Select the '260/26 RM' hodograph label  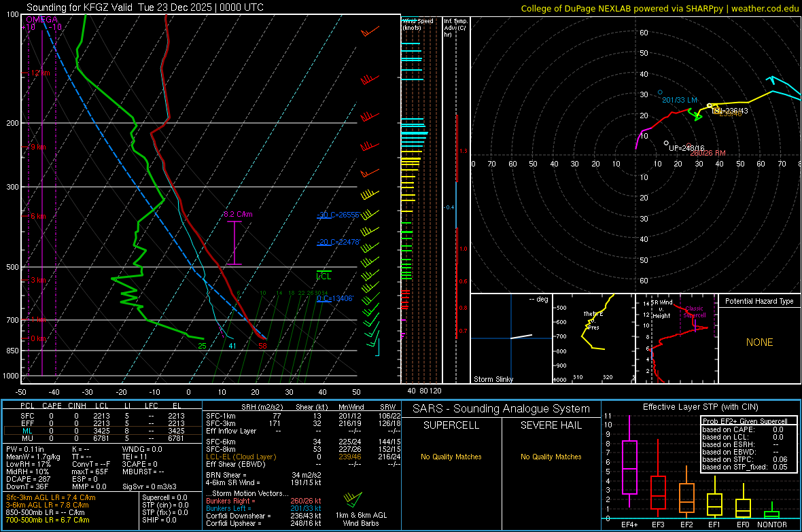pos(708,153)
